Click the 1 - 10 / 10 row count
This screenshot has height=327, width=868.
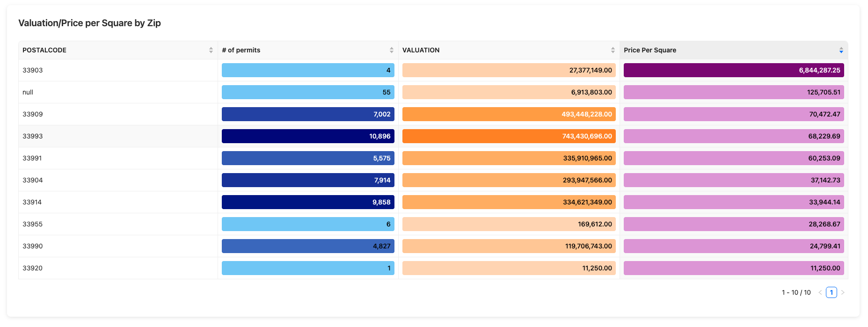(796, 292)
